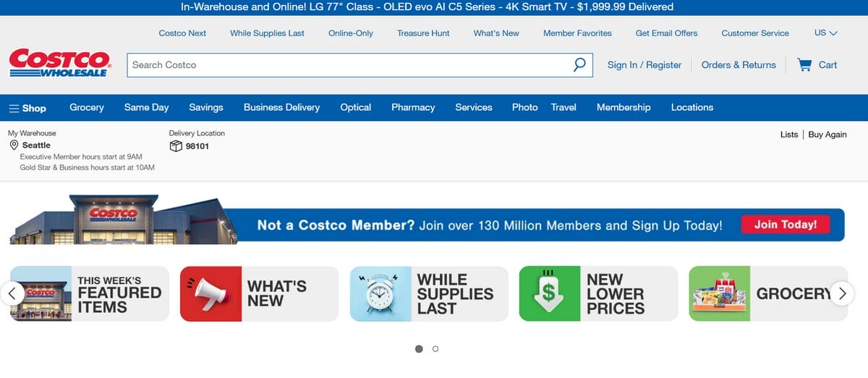Click the Join Today! button
The height and width of the screenshot is (378, 868).
786,224
